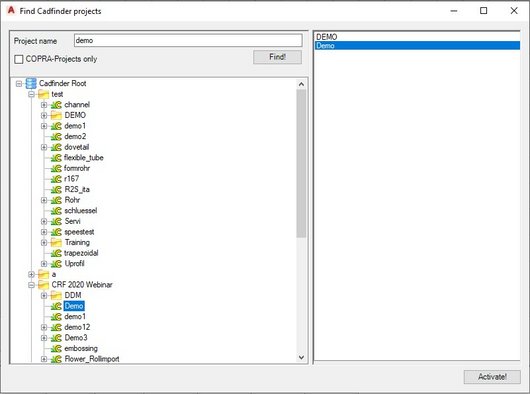The height and width of the screenshot is (394, 530).
Task: Select the highlighted Demo result entry
Action: 417,45
